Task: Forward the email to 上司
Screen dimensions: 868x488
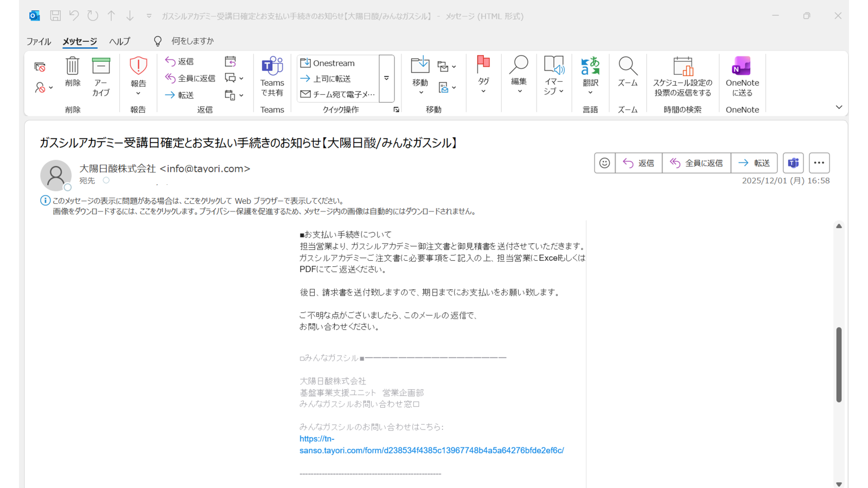Action: (332, 78)
